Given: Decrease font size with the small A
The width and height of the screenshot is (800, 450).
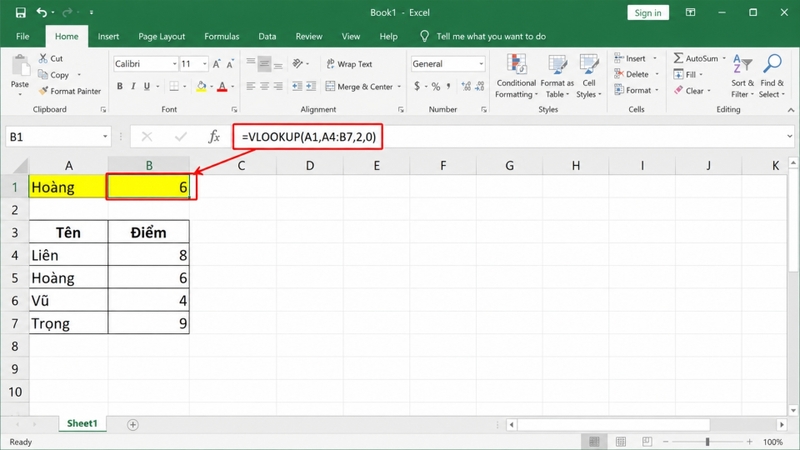Looking at the screenshot, I should click(230, 64).
